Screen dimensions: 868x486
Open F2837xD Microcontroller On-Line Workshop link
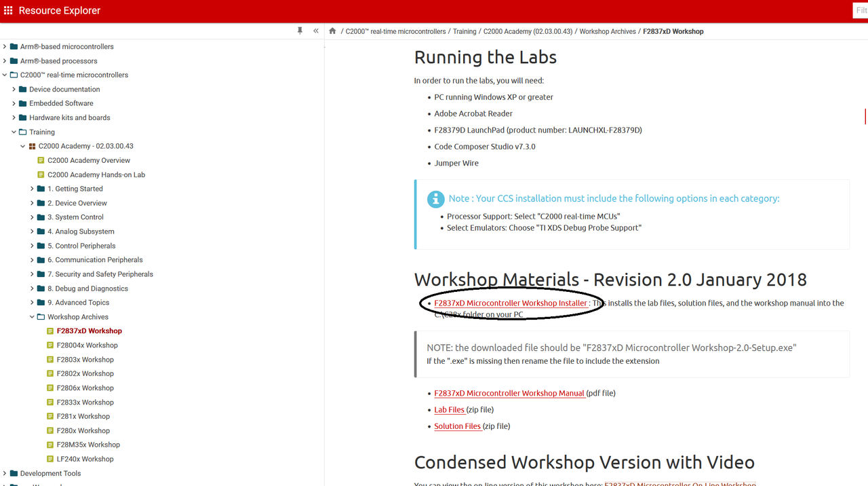pos(680,483)
